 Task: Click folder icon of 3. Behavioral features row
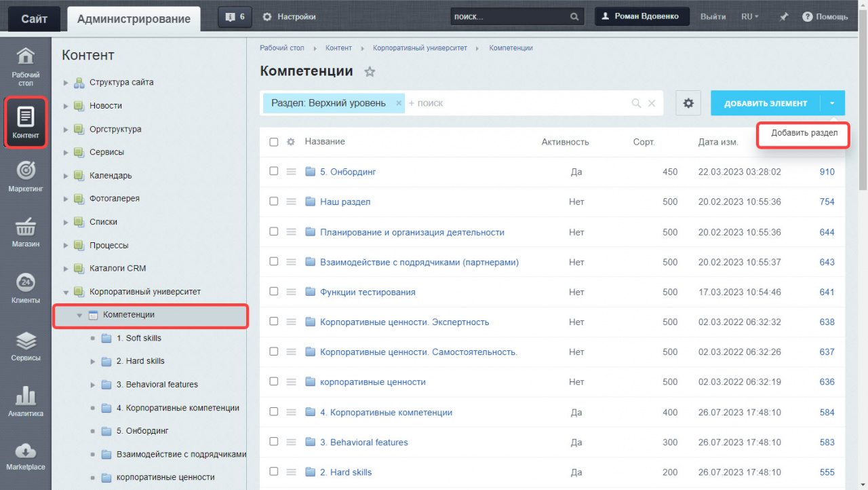(311, 442)
